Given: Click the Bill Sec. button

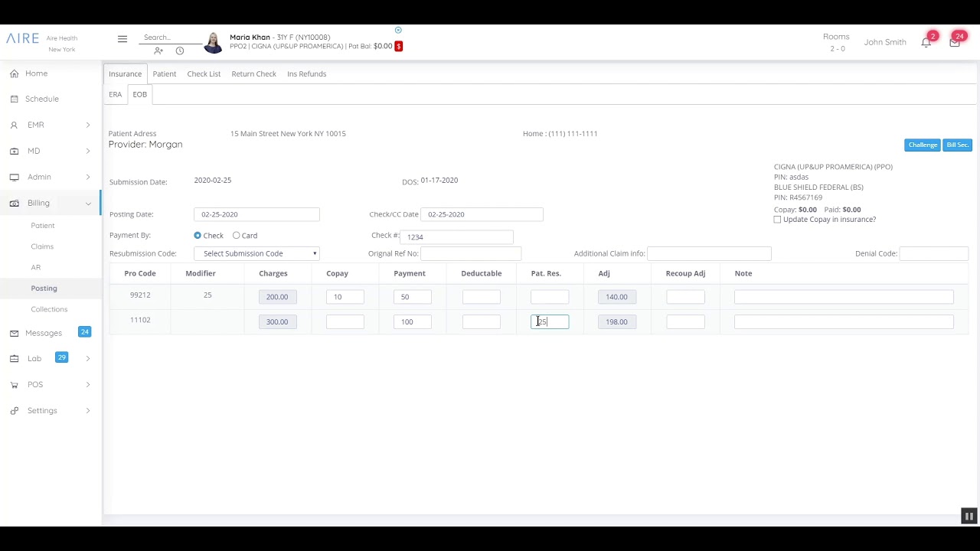Looking at the screenshot, I should (x=958, y=145).
